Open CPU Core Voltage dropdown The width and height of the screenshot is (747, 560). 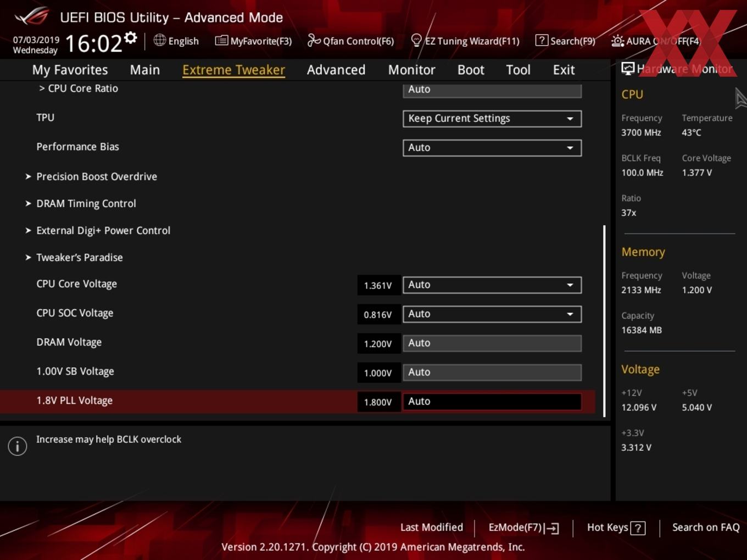coord(492,285)
